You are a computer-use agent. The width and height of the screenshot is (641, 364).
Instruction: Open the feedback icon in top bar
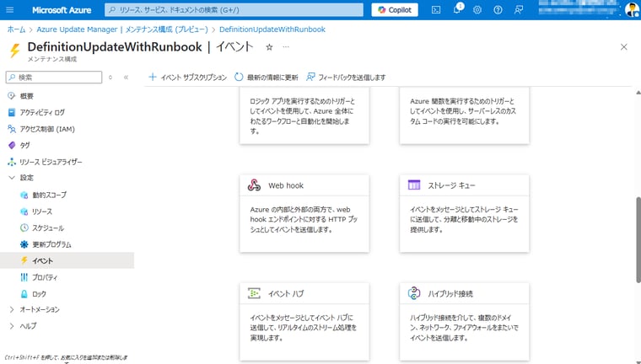point(519,10)
